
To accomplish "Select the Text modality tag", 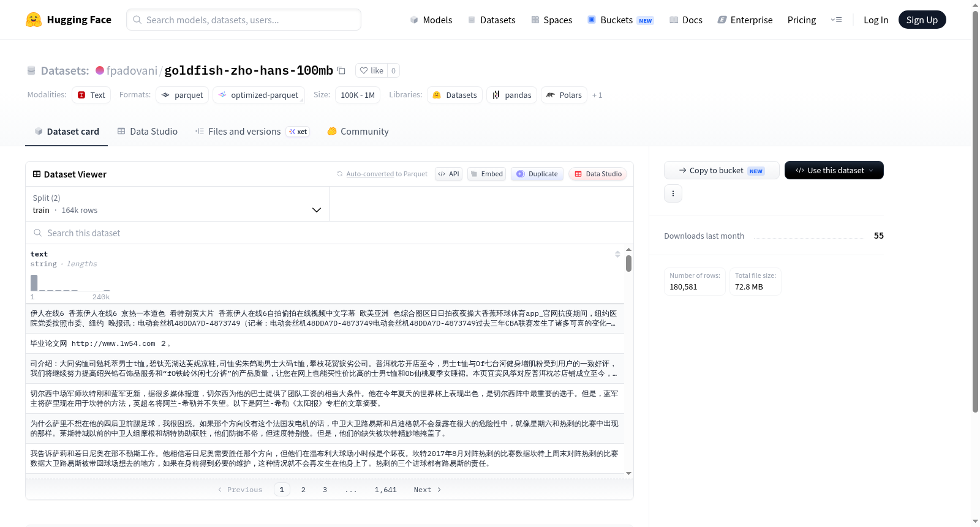I will point(91,95).
